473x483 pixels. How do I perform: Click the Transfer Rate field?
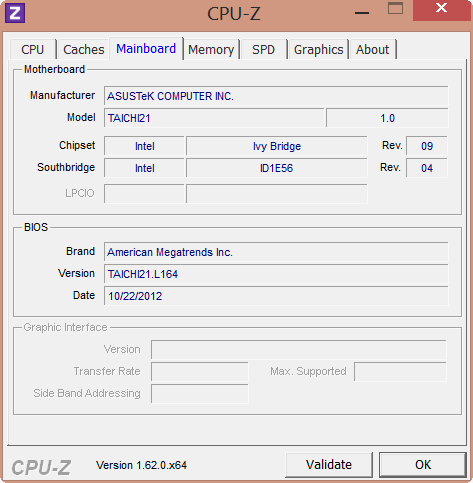tap(200, 371)
